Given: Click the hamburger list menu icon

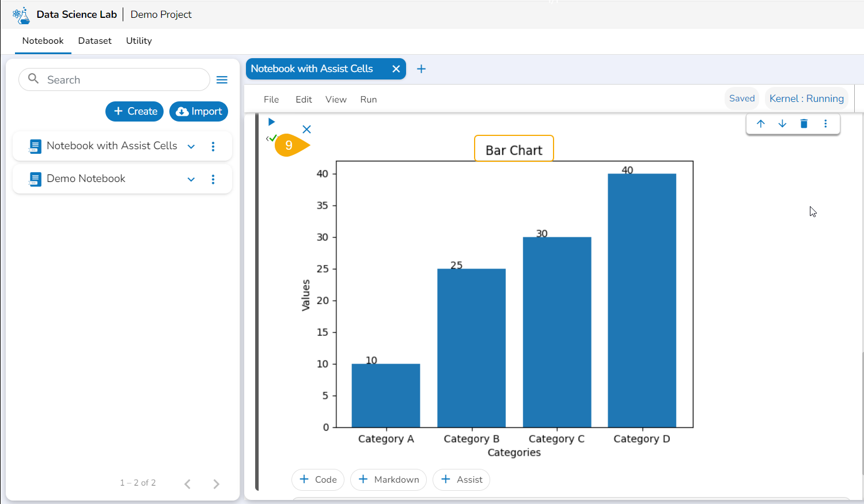Looking at the screenshot, I should point(222,80).
